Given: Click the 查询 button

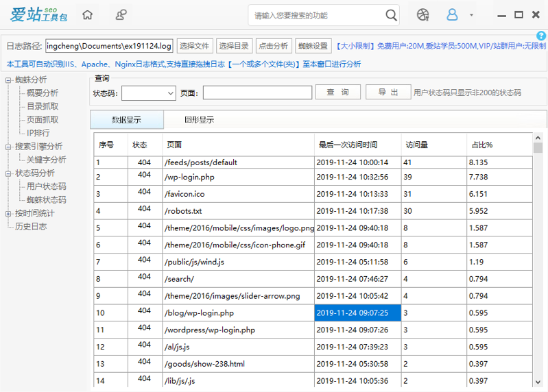Looking at the screenshot, I should pyautogui.click(x=337, y=92).
